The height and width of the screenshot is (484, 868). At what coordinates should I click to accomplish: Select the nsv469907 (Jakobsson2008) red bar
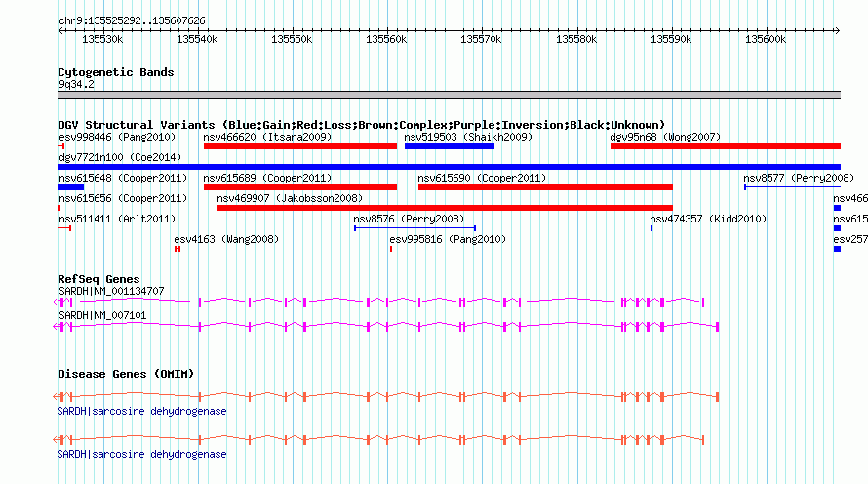pyautogui.click(x=445, y=208)
